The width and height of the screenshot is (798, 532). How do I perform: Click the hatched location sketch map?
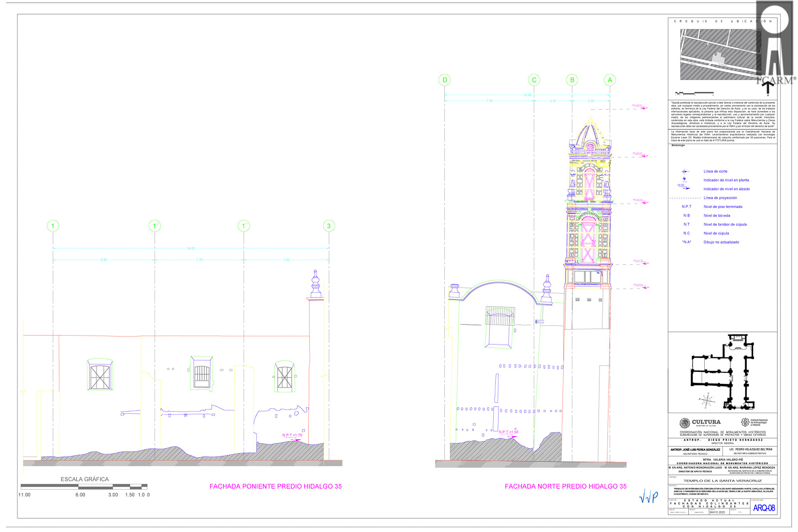pos(722,54)
